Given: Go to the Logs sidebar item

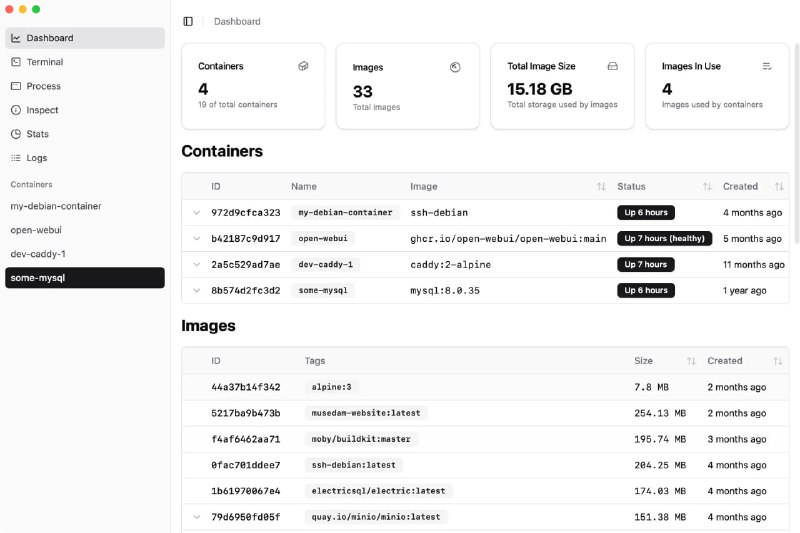Looking at the screenshot, I should pyautogui.click(x=36, y=158).
